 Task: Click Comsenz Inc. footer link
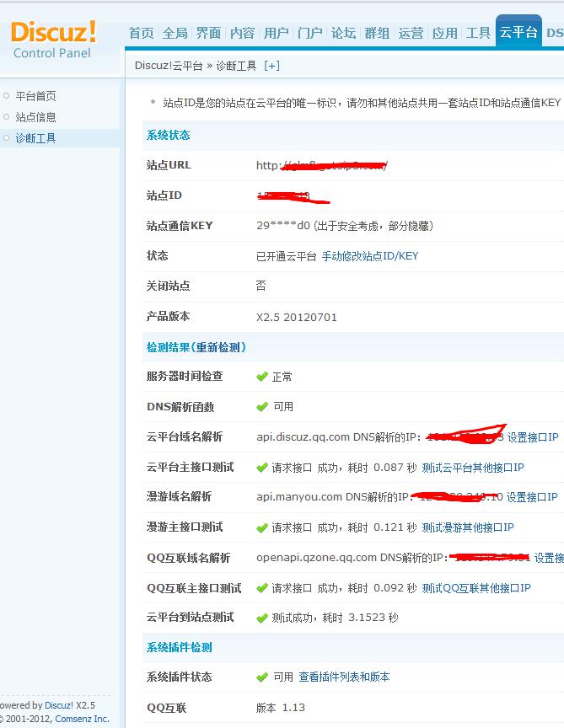click(83, 719)
